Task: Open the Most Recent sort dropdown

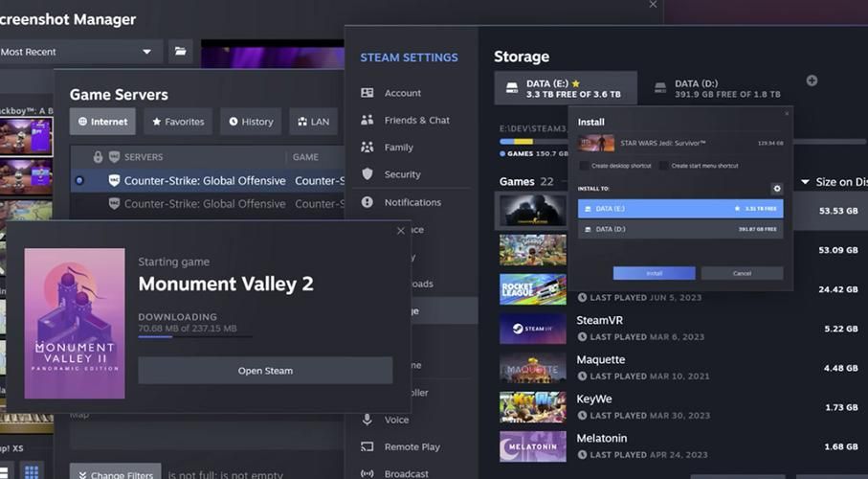Action: point(79,52)
